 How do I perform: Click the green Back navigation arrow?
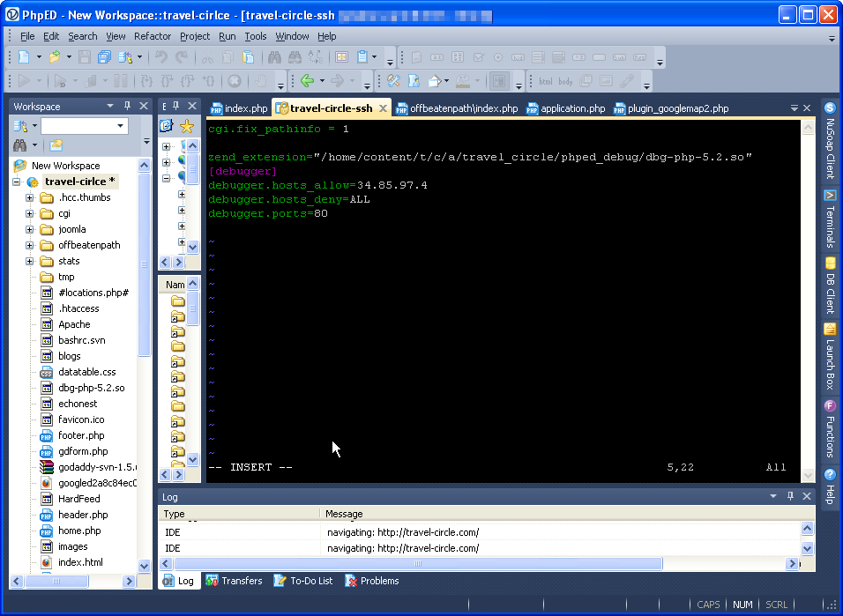pos(307,81)
